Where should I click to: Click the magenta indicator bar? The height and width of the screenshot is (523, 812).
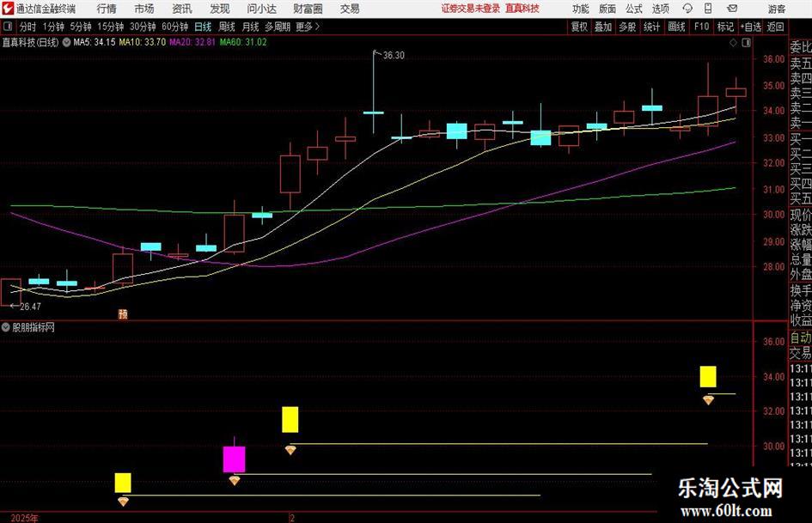click(234, 459)
